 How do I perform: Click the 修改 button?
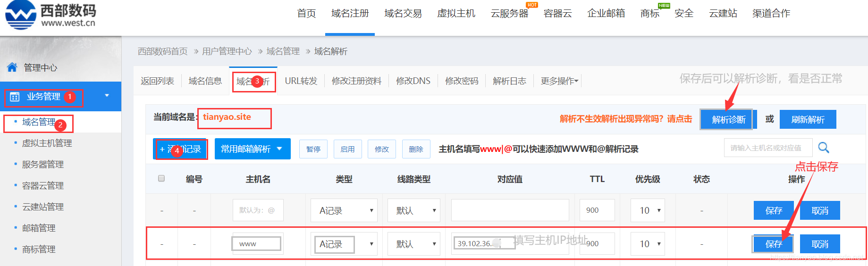[382, 149]
